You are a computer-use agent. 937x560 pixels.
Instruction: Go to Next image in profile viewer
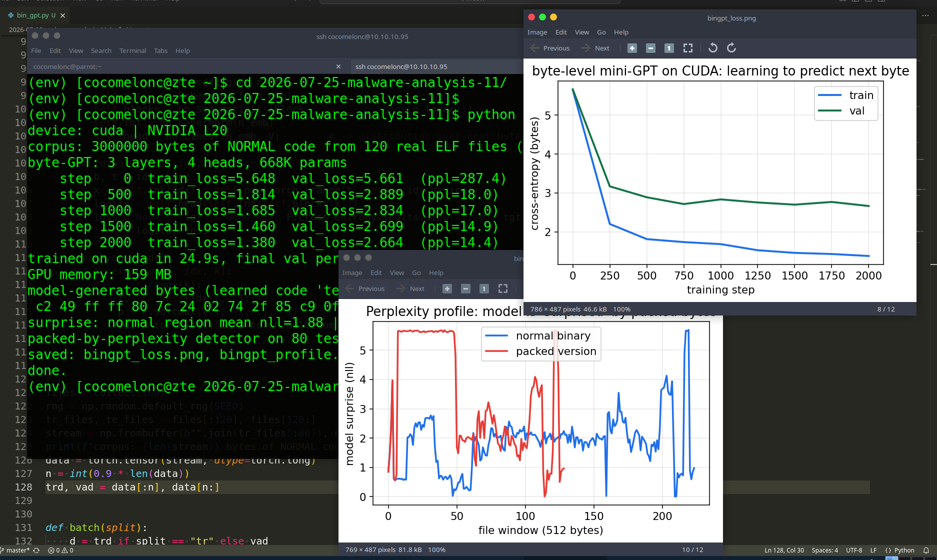(410, 288)
